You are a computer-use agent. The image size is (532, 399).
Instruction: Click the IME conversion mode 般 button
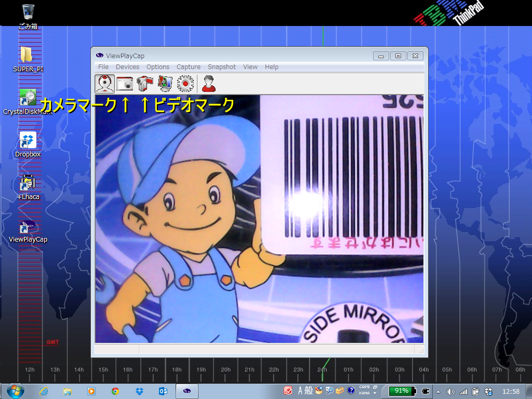click(309, 391)
